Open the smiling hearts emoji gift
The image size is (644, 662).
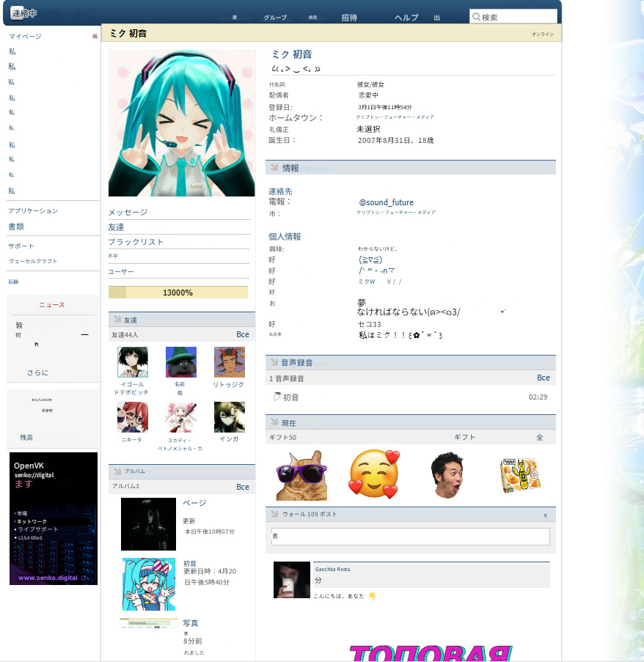(374, 474)
